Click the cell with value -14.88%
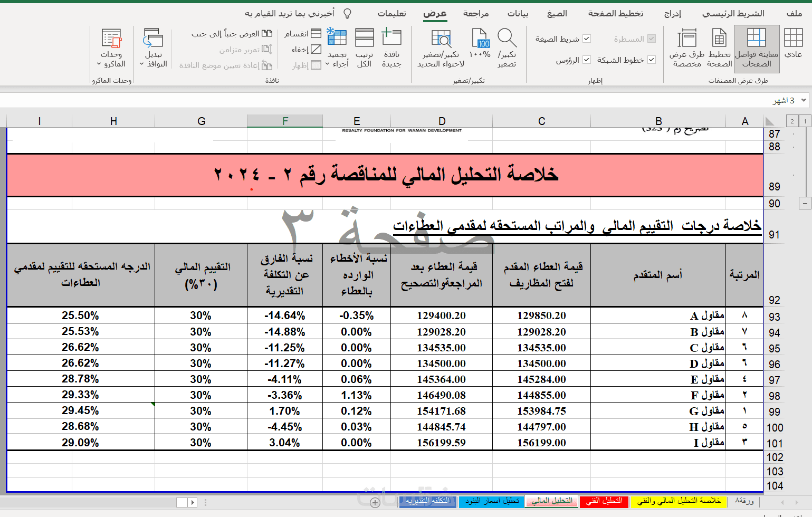The height and width of the screenshot is (517, 812). pyautogui.click(x=285, y=332)
